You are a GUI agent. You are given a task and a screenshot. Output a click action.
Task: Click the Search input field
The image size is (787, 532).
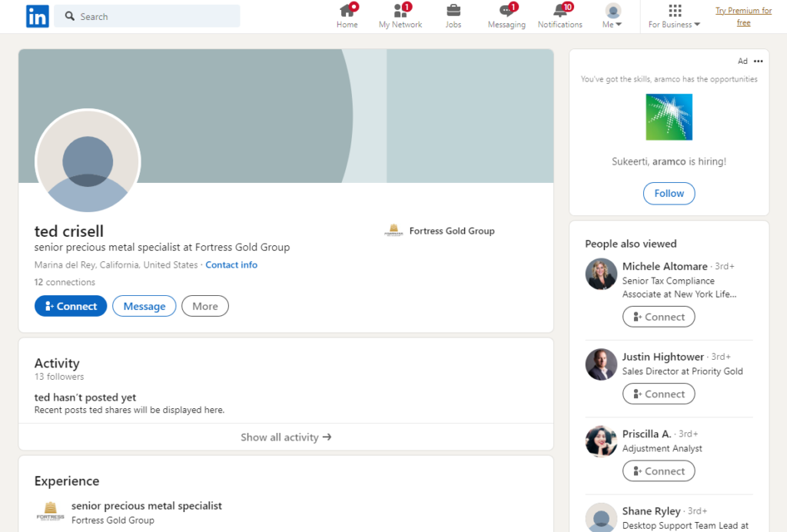pyautogui.click(x=147, y=16)
